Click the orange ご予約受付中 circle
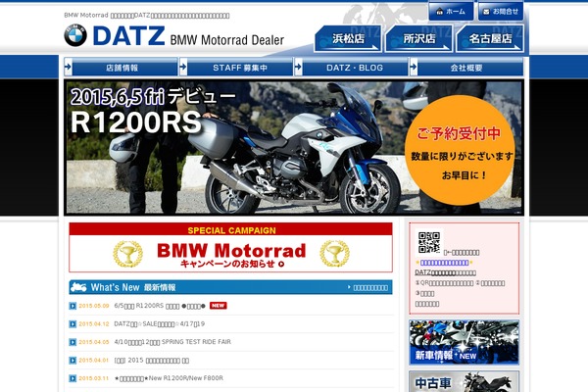This screenshot has height=392, width=588. (x=461, y=150)
